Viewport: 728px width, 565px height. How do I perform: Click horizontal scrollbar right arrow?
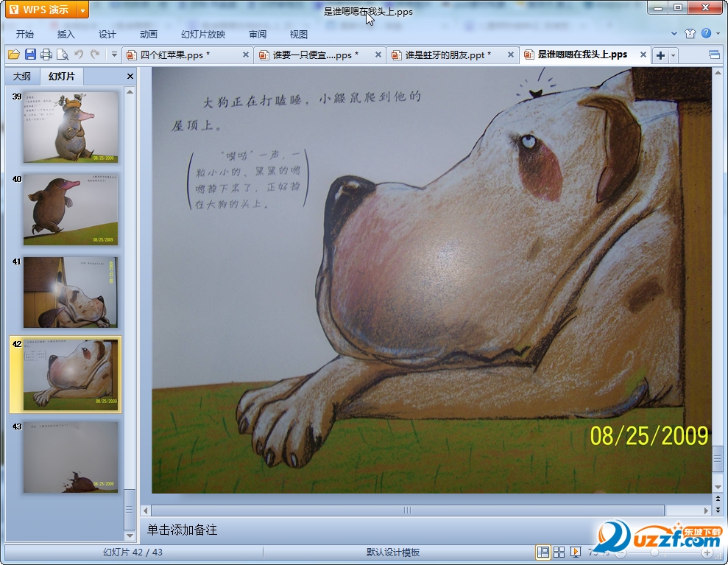(x=706, y=510)
